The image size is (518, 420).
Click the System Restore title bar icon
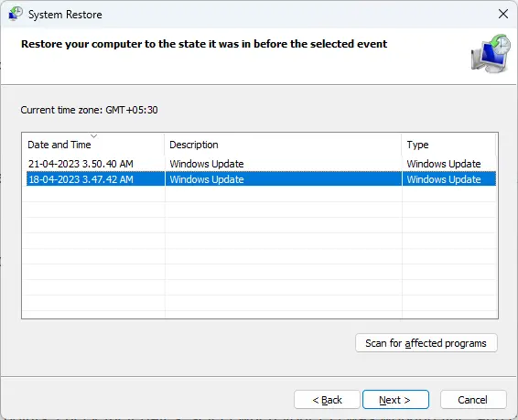coord(15,15)
